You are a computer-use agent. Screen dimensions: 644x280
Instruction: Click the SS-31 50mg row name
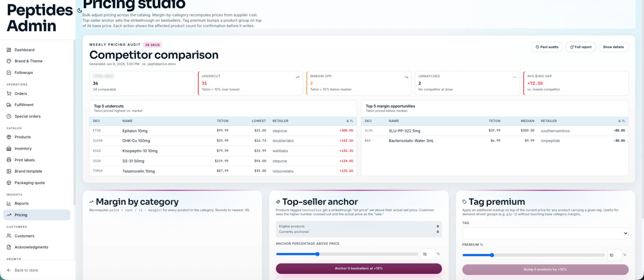133,161
